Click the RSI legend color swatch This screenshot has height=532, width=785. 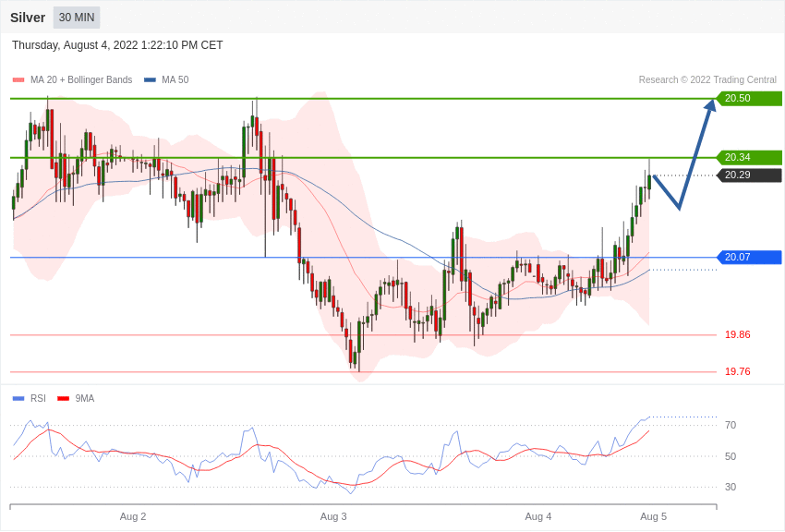(x=18, y=398)
